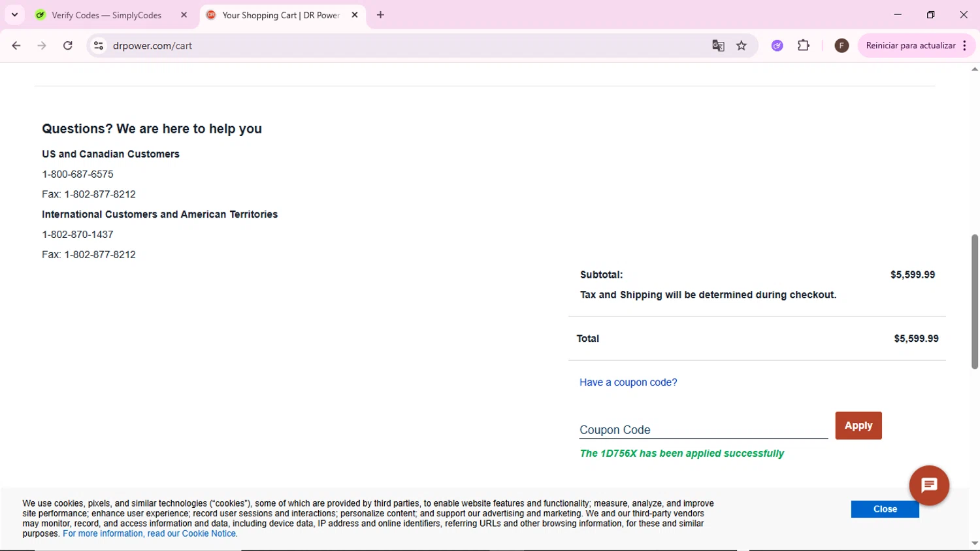Image resolution: width=980 pixels, height=551 pixels.
Task: Close the cookie notice banner
Action: tap(885, 509)
